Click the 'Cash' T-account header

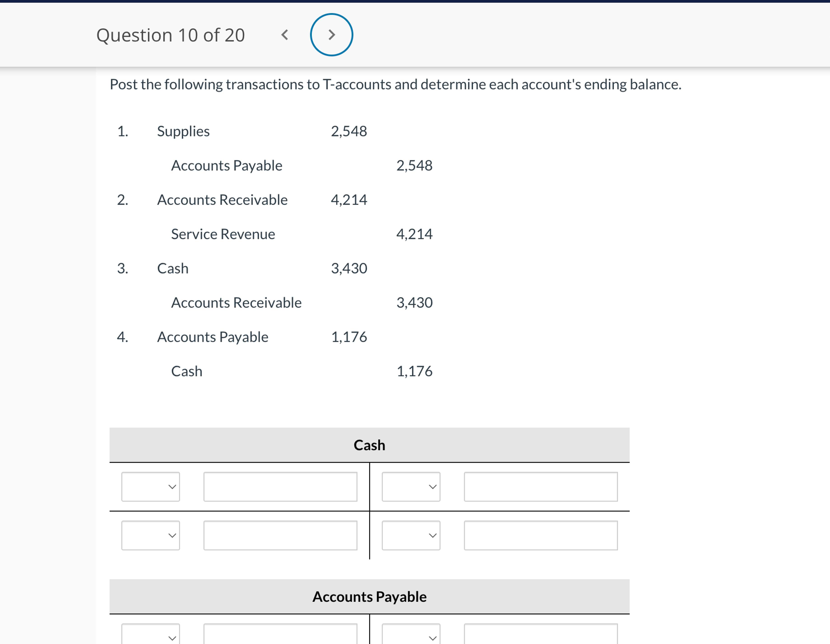(x=369, y=445)
